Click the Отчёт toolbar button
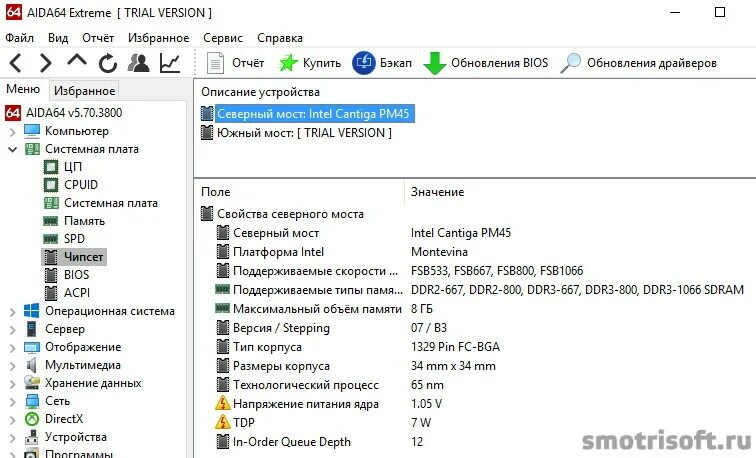Screen dimensions: 756x458 pos(235,63)
